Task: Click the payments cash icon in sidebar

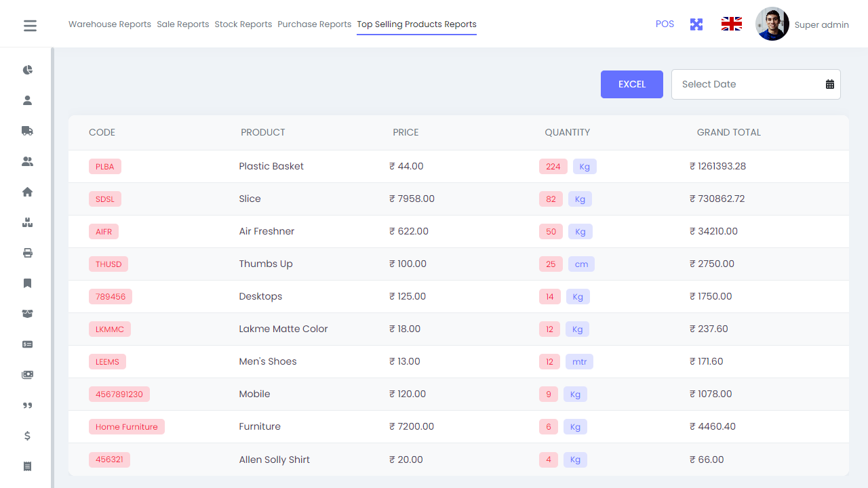Action: (27, 375)
